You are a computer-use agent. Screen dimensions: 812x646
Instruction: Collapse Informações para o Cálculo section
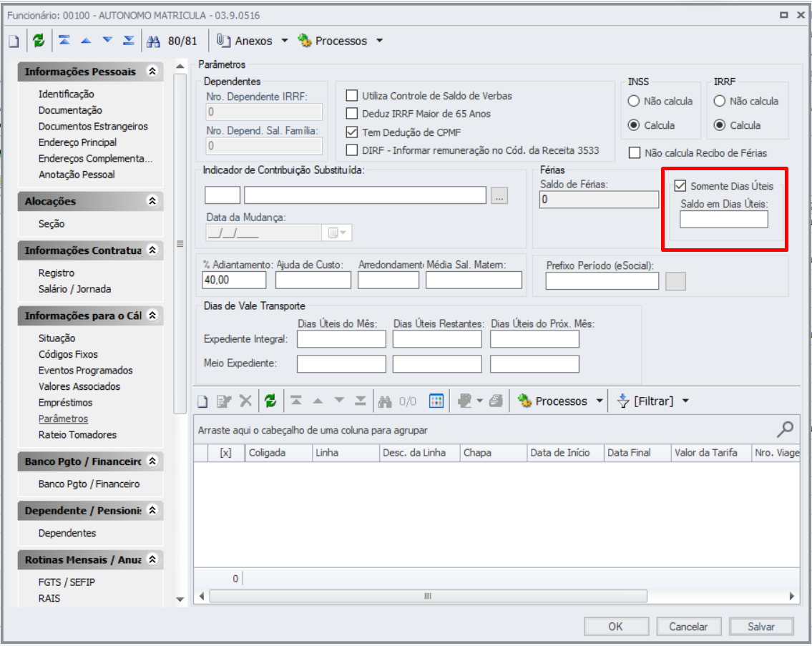pos(152,315)
